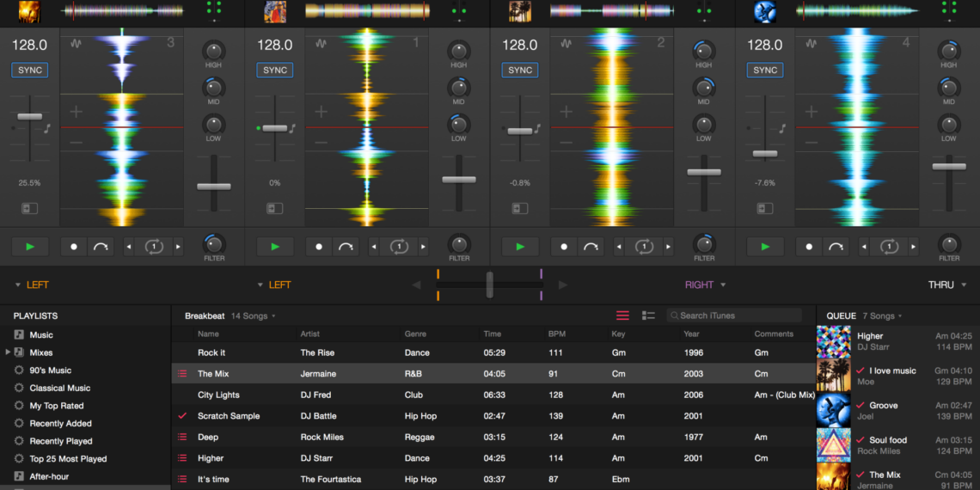Switch library to detailed view with artwork
This screenshot has width=980, height=490.
648,315
